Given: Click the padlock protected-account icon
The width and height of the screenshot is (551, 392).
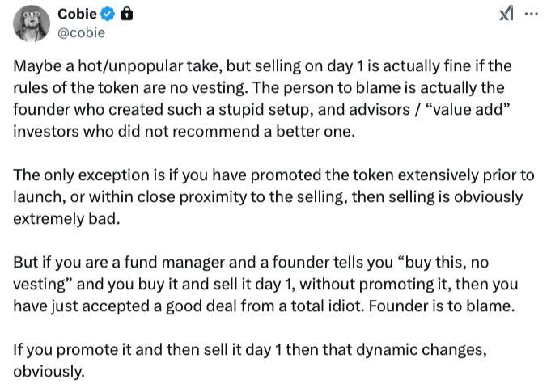Looking at the screenshot, I should point(126,14).
